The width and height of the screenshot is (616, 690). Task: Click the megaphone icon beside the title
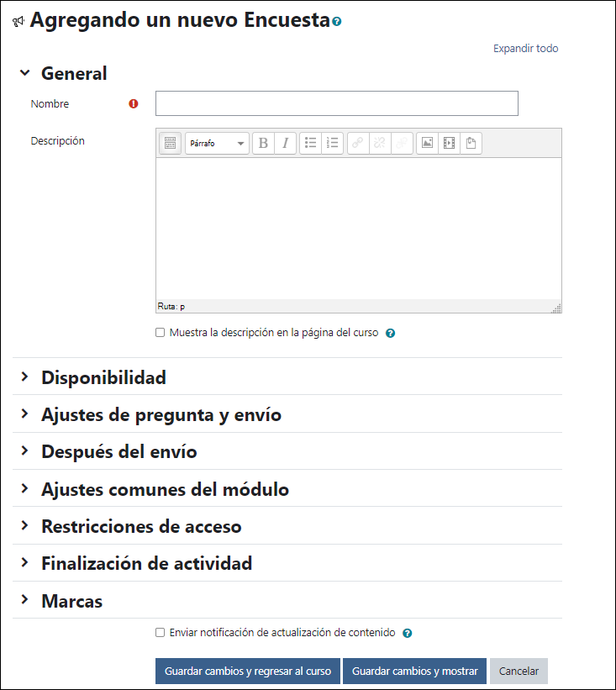[18, 21]
